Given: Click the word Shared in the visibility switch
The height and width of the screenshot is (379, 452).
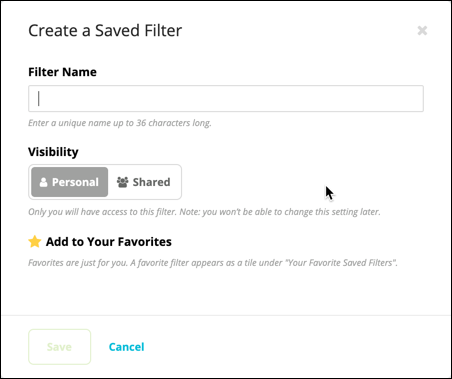Looking at the screenshot, I should tap(151, 182).
